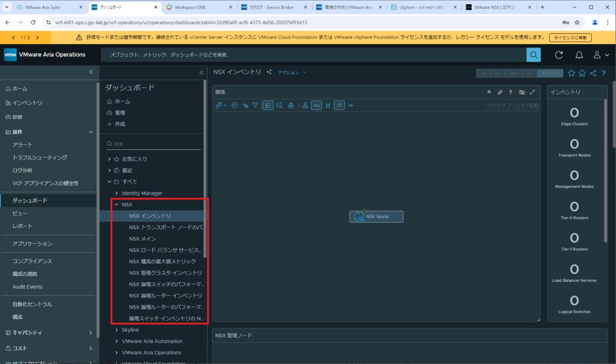Open NSX 管理クラスタ インベントリ dashboard

pos(165,273)
